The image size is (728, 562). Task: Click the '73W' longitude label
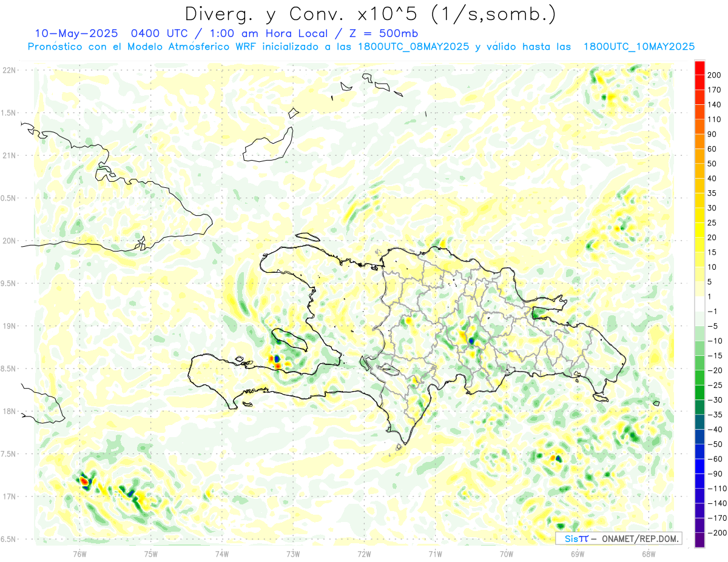(x=293, y=554)
